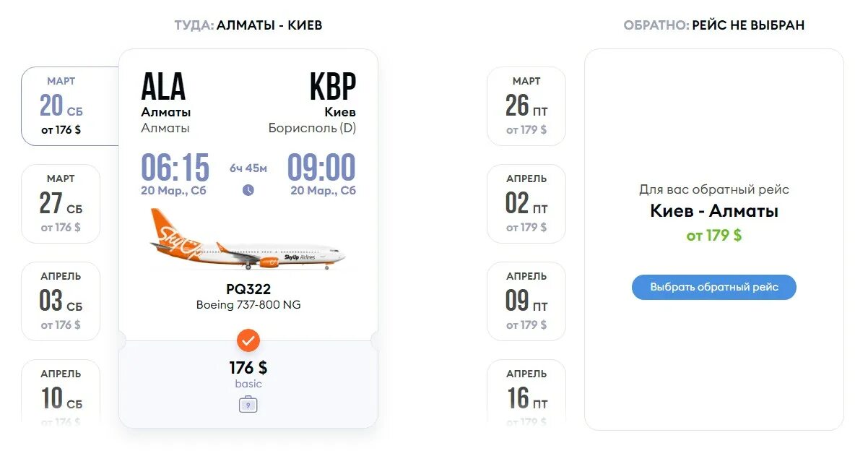Click the orange checkmark fare selection icon
The image size is (868, 451).
248,340
